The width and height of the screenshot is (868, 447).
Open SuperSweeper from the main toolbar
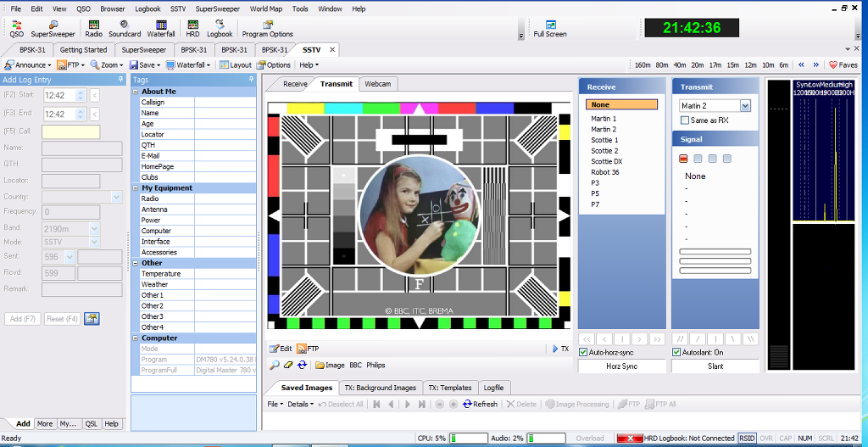[53, 29]
